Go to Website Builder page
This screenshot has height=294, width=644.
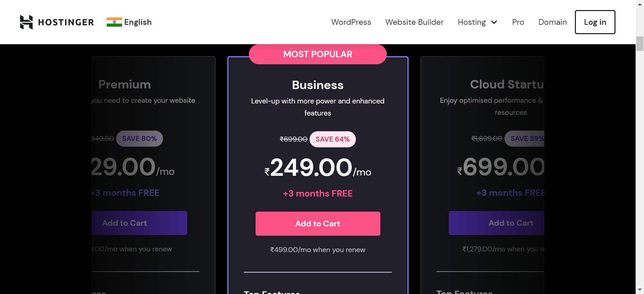pos(415,22)
